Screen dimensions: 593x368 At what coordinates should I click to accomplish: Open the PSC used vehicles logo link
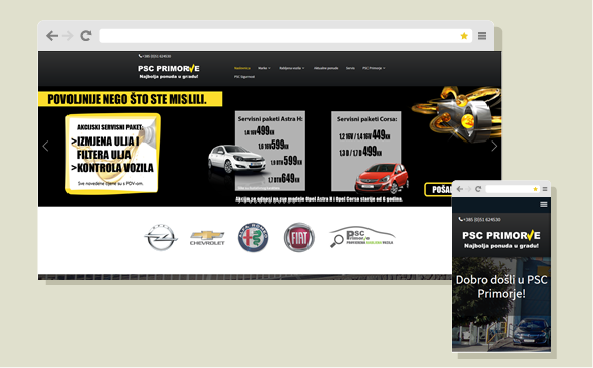(x=362, y=237)
